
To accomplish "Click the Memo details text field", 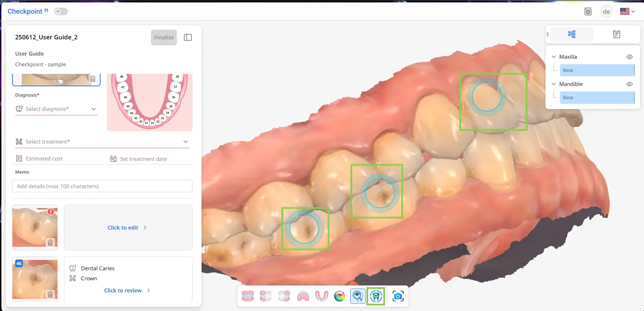I will pos(102,186).
